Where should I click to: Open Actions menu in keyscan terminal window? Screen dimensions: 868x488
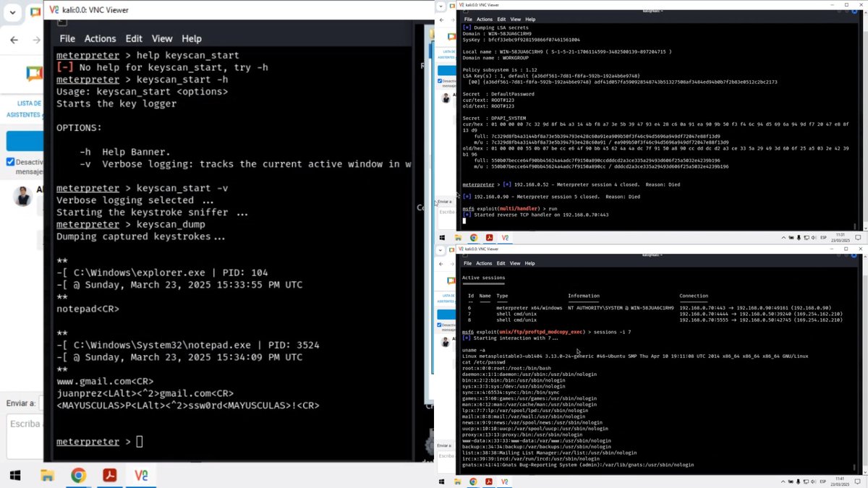coord(100,38)
